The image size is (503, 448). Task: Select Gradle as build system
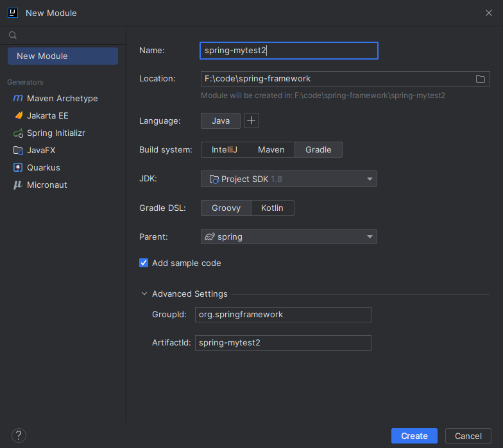point(318,150)
